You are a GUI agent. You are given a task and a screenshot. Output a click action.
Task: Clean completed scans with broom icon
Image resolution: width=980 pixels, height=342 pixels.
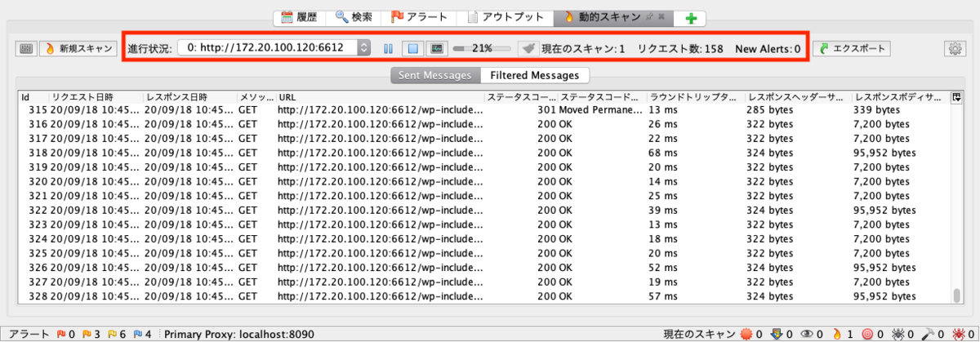528,48
